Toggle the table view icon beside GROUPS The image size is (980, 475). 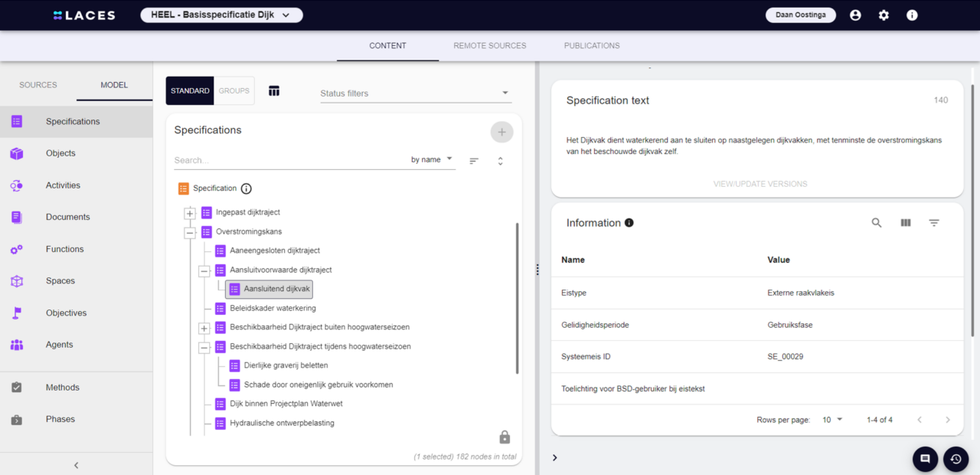(274, 90)
